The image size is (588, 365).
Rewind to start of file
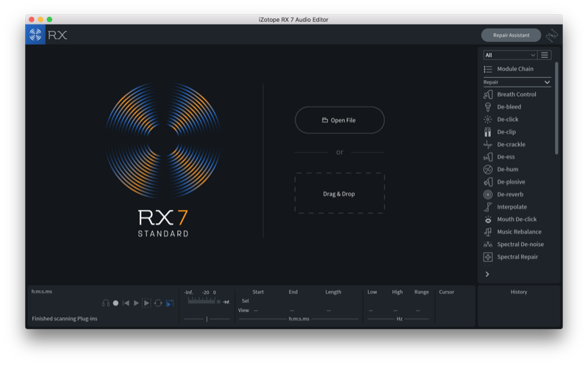click(126, 303)
